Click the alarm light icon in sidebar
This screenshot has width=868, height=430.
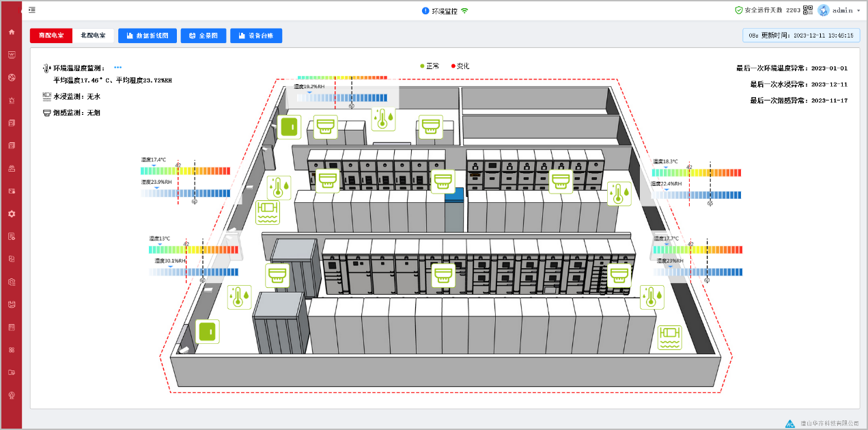[x=11, y=100]
